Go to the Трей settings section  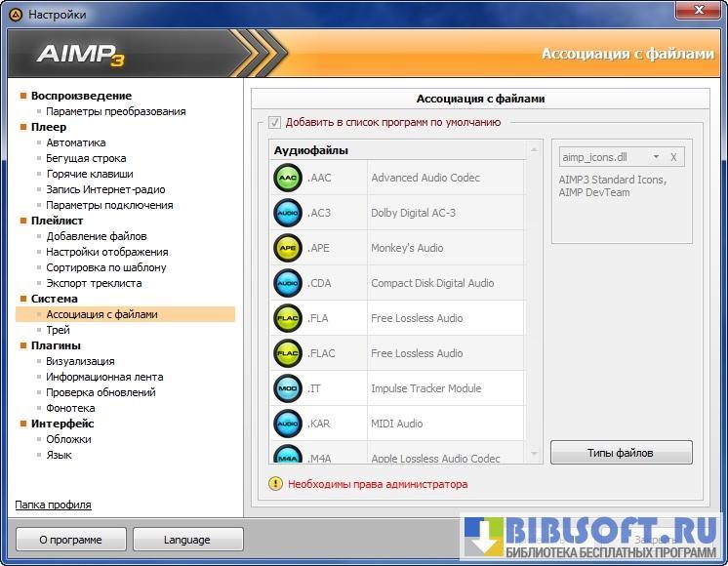(58, 330)
